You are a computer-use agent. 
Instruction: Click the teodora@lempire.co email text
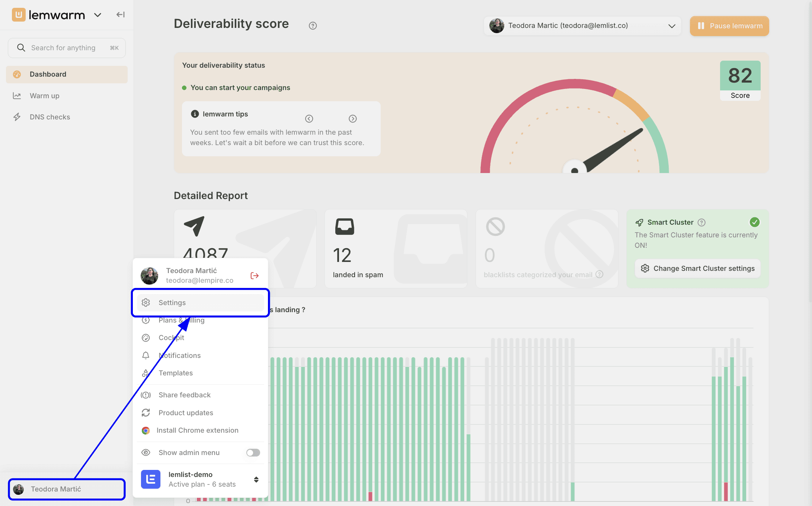pyautogui.click(x=199, y=280)
